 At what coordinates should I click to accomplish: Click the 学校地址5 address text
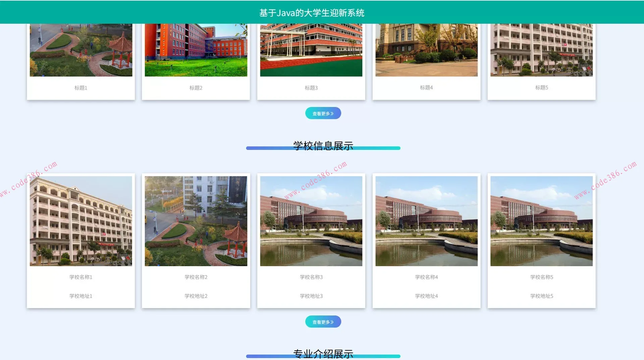(541, 296)
